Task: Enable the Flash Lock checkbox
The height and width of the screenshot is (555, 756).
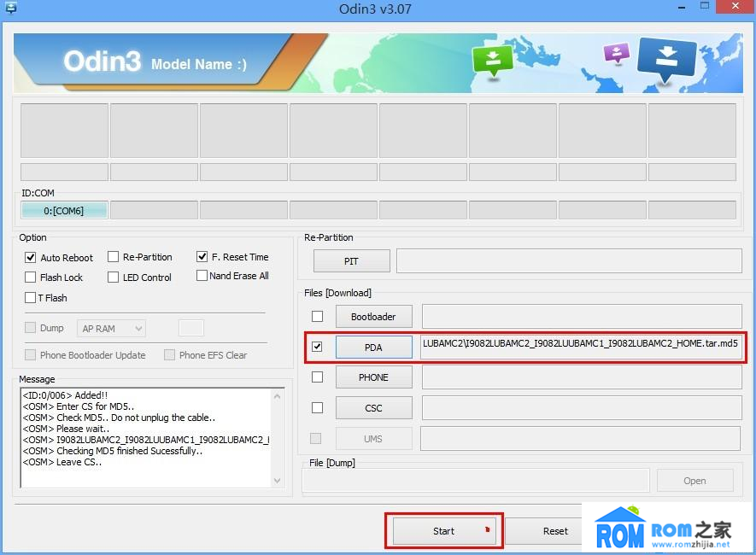Action: (x=31, y=277)
